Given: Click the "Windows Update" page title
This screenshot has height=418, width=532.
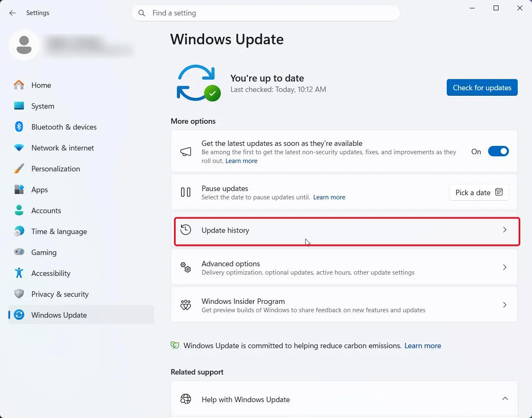Looking at the screenshot, I should [227, 39].
